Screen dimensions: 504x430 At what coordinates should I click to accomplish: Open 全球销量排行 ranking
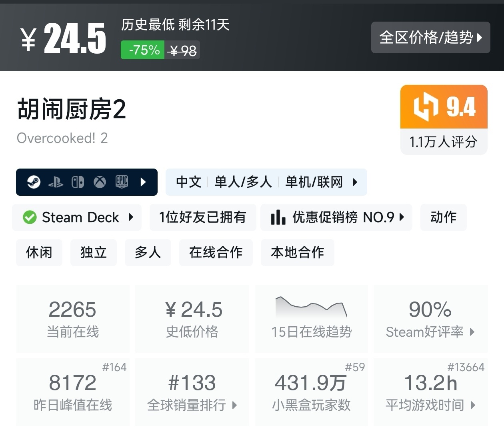pos(192,405)
